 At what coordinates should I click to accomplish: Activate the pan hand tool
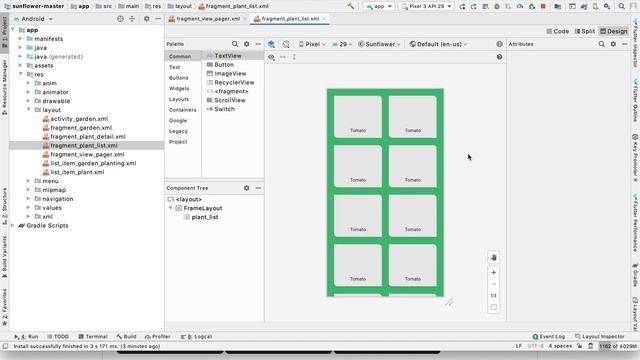(493, 258)
